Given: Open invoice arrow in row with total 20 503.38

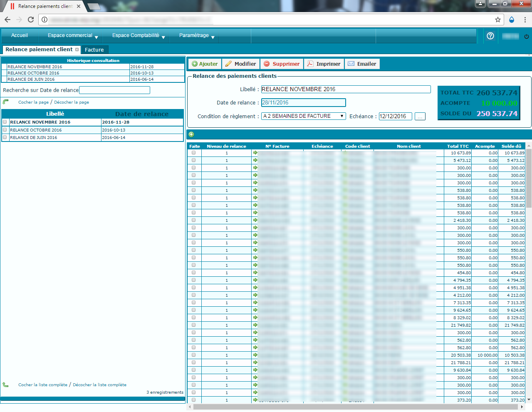Looking at the screenshot, I should tap(255, 355).
